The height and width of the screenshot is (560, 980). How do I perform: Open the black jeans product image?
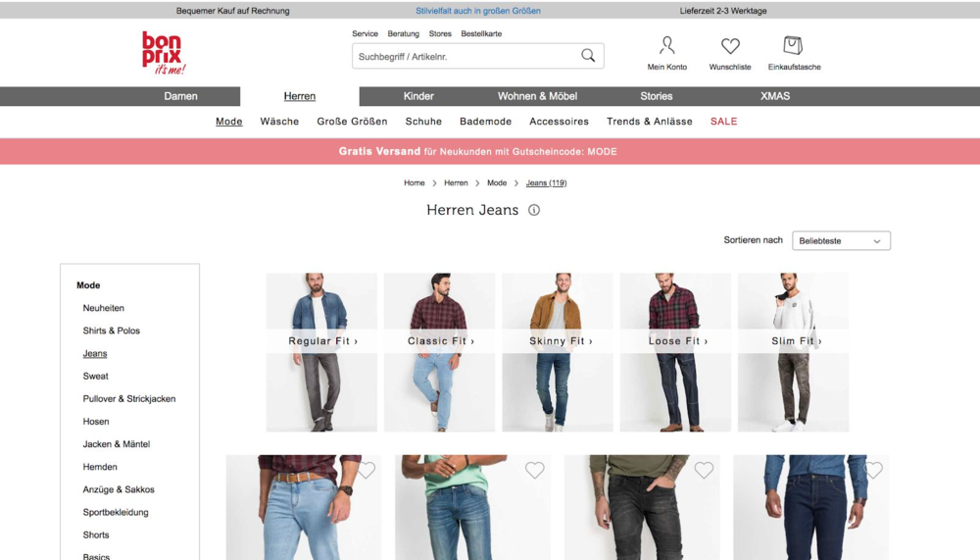[x=642, y=507]
